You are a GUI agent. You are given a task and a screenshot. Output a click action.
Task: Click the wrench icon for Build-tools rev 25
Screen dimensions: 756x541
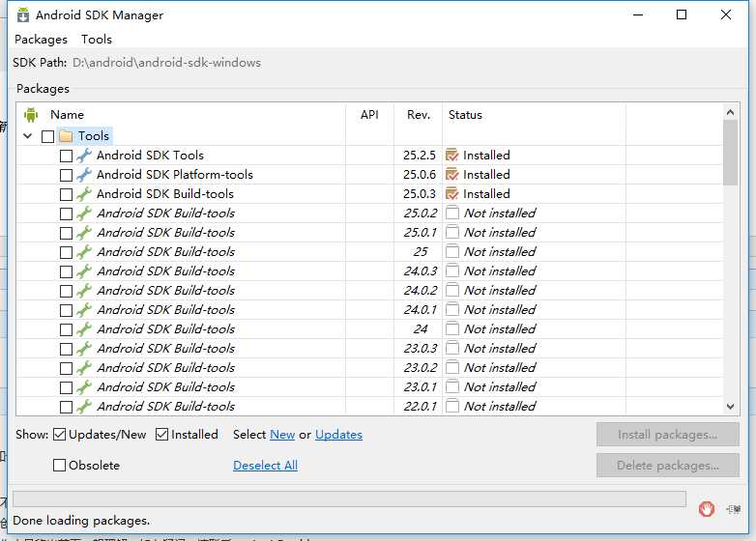[x=84, y=251]
